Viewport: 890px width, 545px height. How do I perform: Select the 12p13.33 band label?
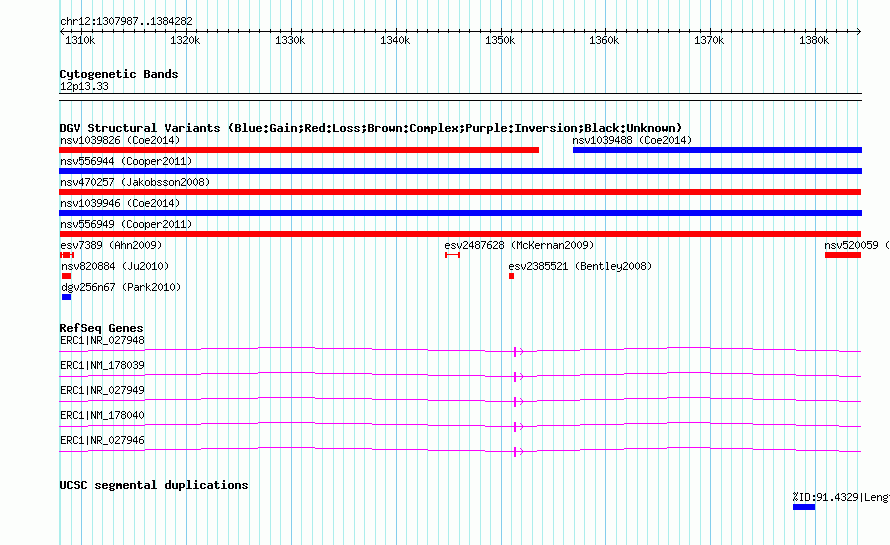[x=84, y=86]
